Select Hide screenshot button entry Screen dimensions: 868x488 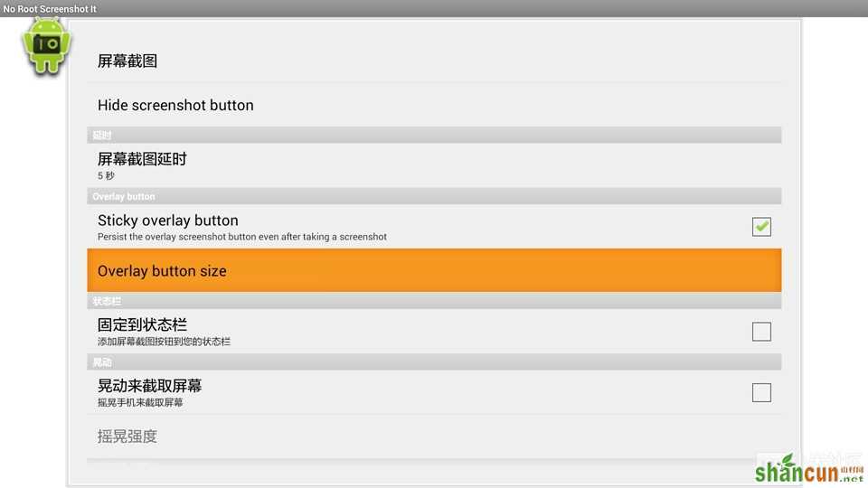click(x=434, y=105)
